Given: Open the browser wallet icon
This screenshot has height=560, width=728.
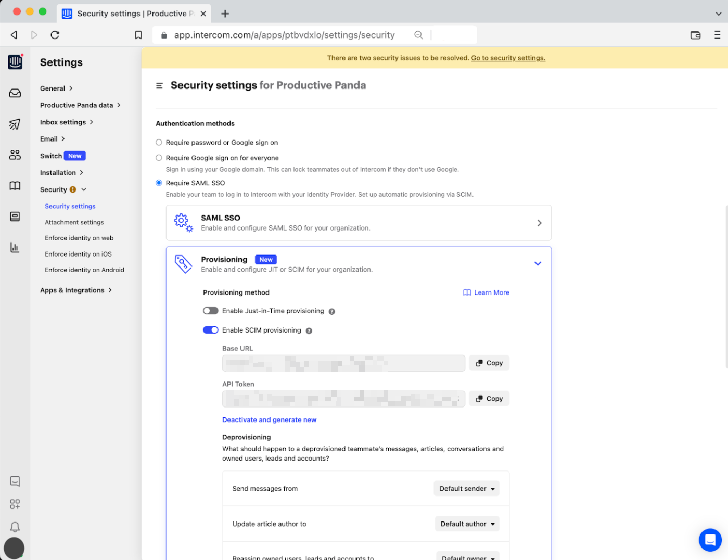Looking at the screenshot, I should (x=695, y=35).
